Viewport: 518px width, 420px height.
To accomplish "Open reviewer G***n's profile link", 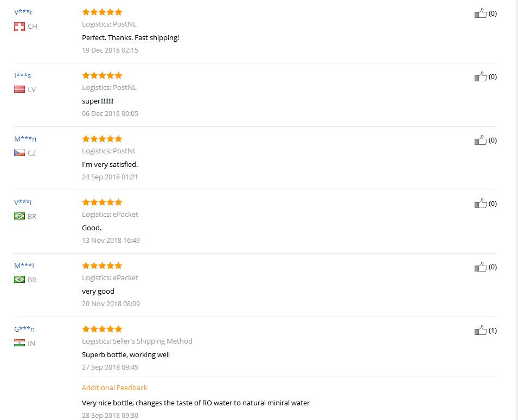I will tap(24, 329).
